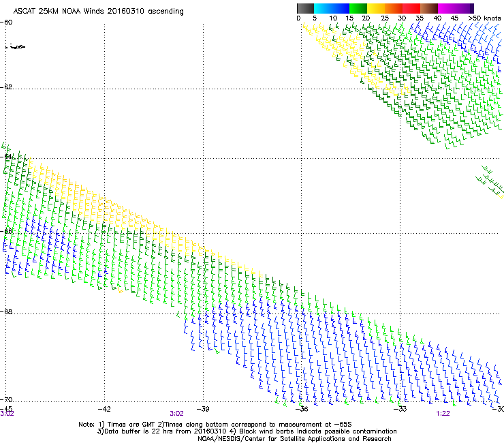
Task: Click the title 'ASCAT 25KM NOAA Winds 20160310 ascending'
Action: point(98,12)
